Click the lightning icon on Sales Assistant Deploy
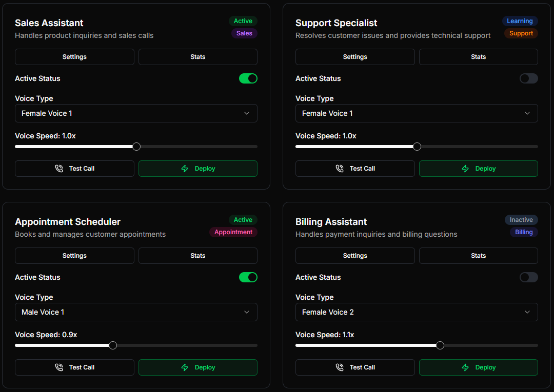The width and height of the screenshot is (554, 392). pyautogui.click(x=185, y=168)
